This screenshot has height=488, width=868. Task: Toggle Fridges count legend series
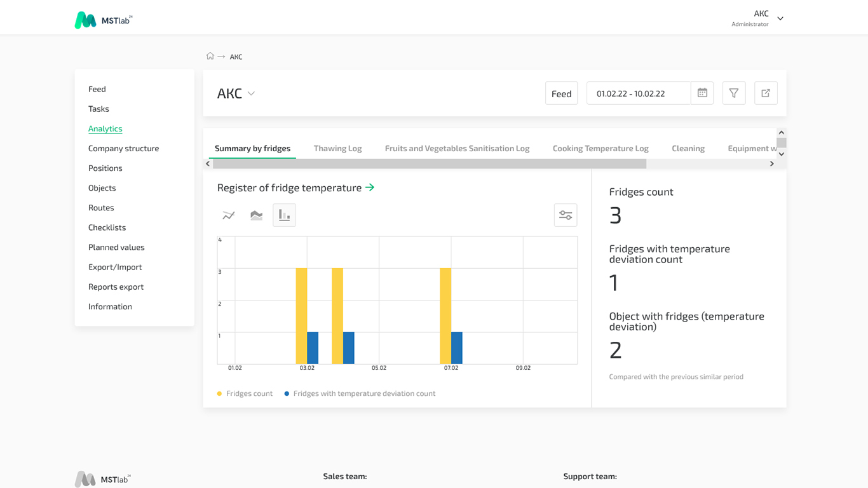[x=245, y=393]
